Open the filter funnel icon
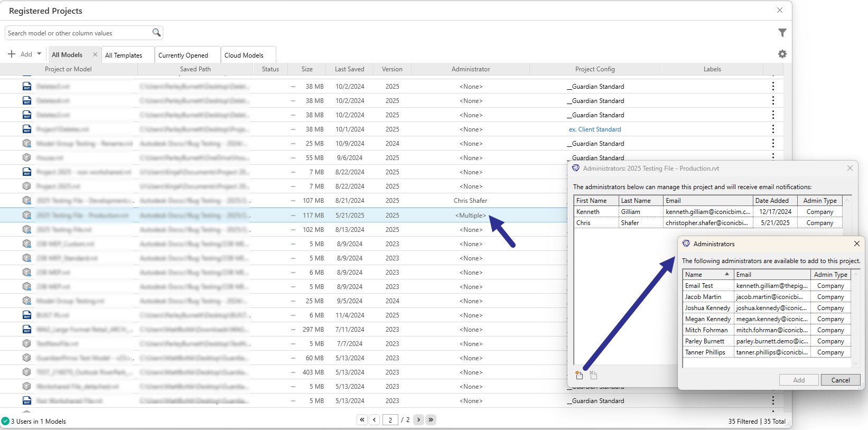 [782, 33]
